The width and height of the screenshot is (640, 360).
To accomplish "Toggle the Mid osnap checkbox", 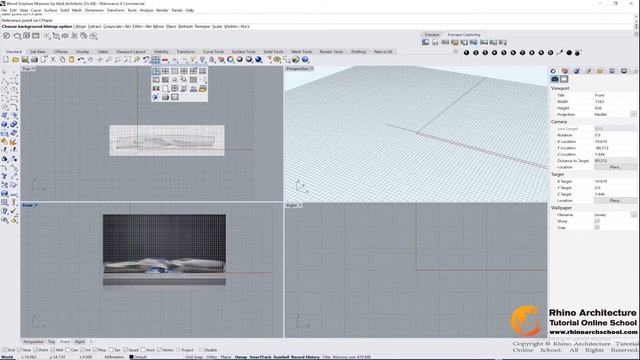I will [52, 350].
